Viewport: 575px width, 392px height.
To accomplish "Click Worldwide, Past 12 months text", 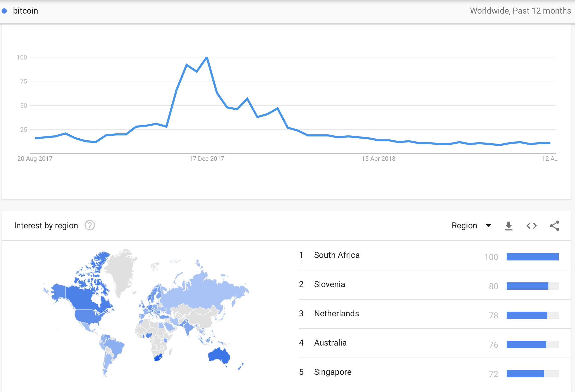I will coord(520,11).
